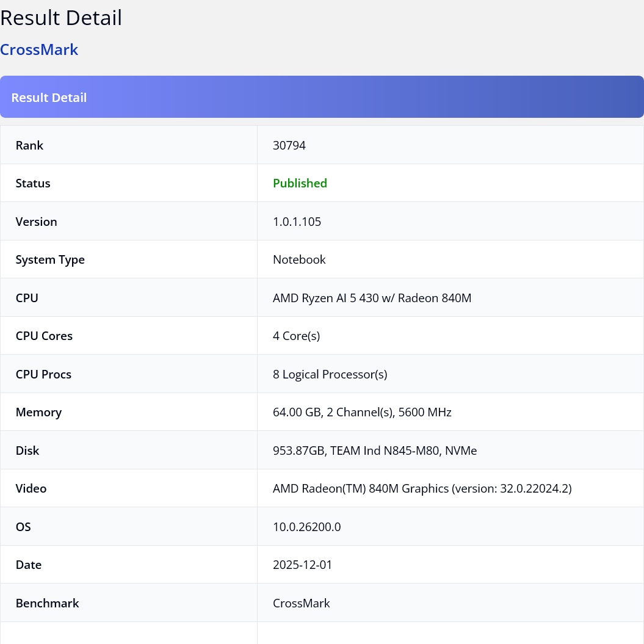Select the 64.00 GB memory details
This screenshot has width=644, height=644.
tap(362, 412)
